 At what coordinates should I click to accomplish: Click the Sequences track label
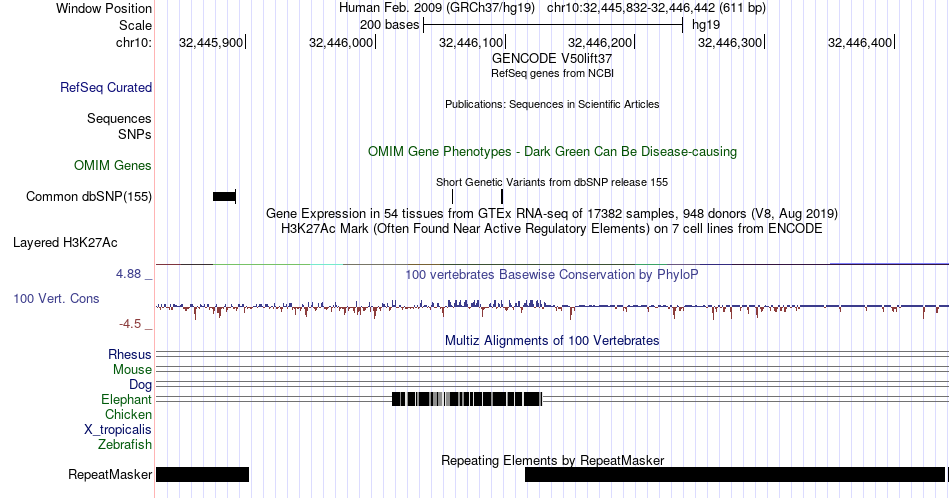click(x=119, y=118)
